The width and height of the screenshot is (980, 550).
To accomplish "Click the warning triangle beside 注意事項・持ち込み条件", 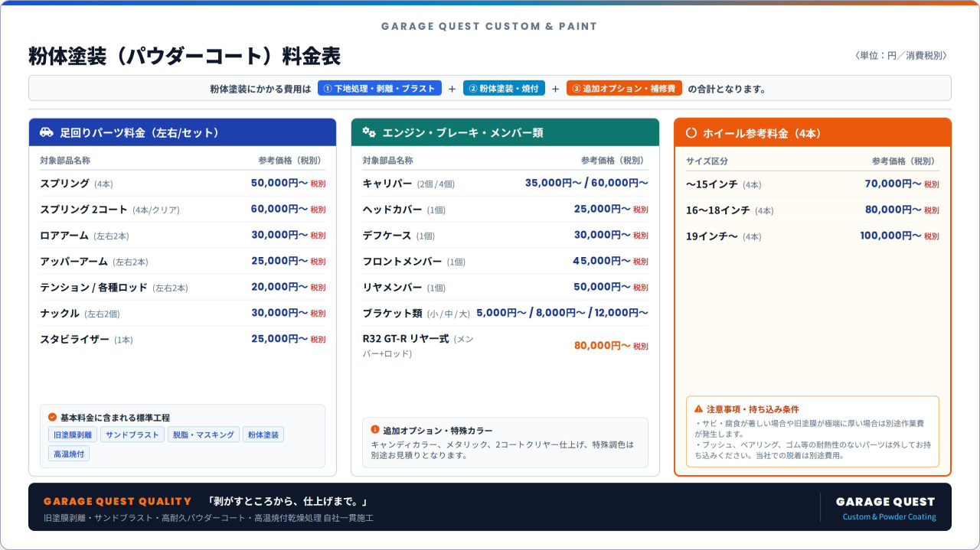I will point(698,408).
